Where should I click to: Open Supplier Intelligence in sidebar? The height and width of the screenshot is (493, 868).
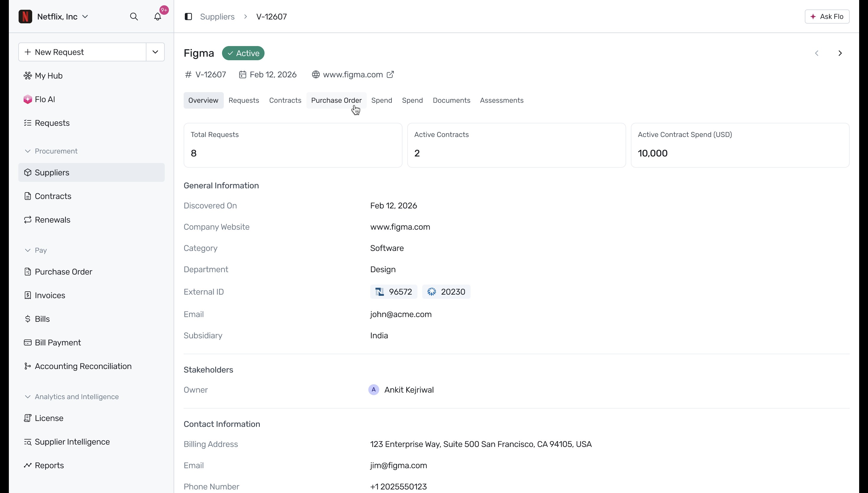coord(92,442)
